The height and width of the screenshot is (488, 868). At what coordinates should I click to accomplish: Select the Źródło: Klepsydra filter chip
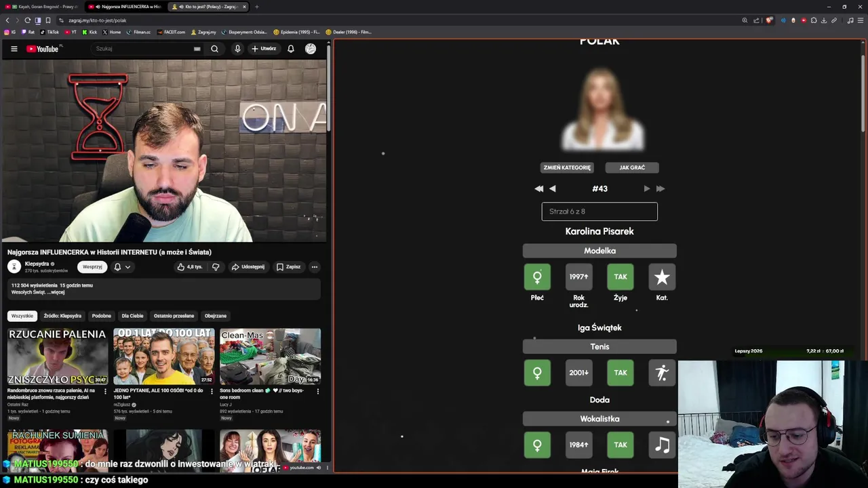coord(62,316)
